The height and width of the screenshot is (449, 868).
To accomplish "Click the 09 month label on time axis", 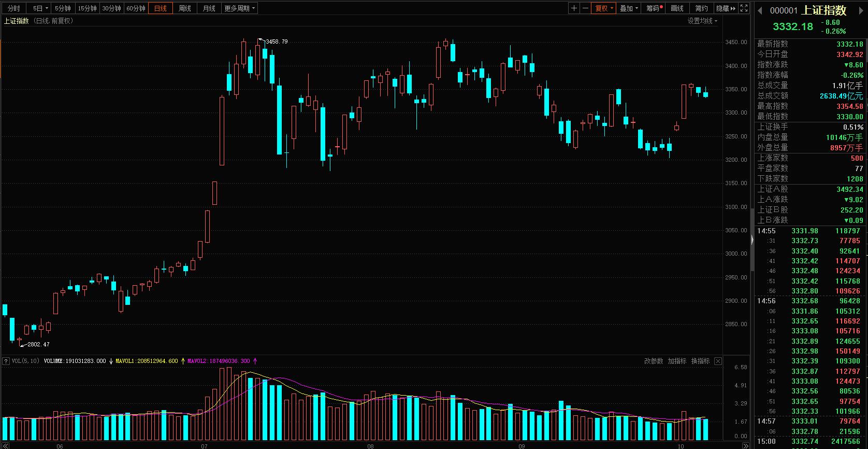I will coord(521,446).
